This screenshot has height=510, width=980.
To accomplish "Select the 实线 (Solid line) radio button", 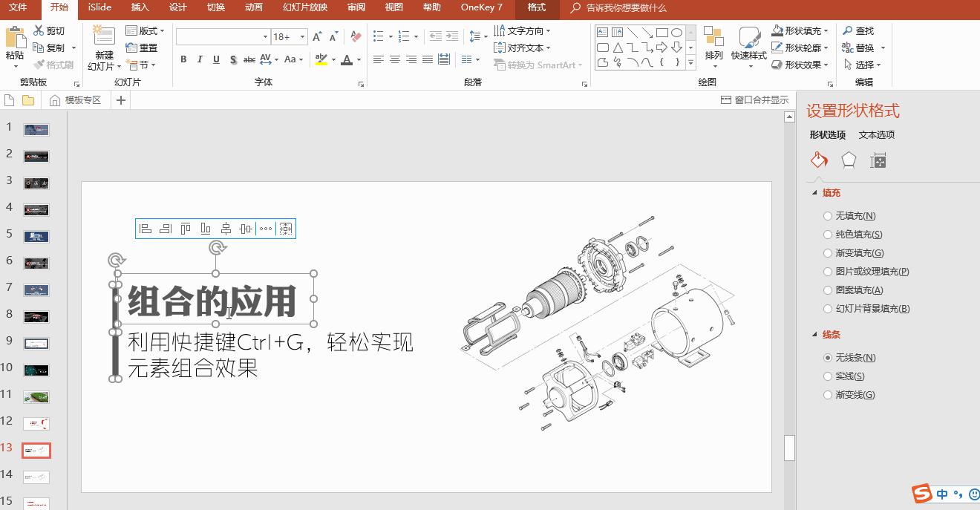I will coord(828,376).
